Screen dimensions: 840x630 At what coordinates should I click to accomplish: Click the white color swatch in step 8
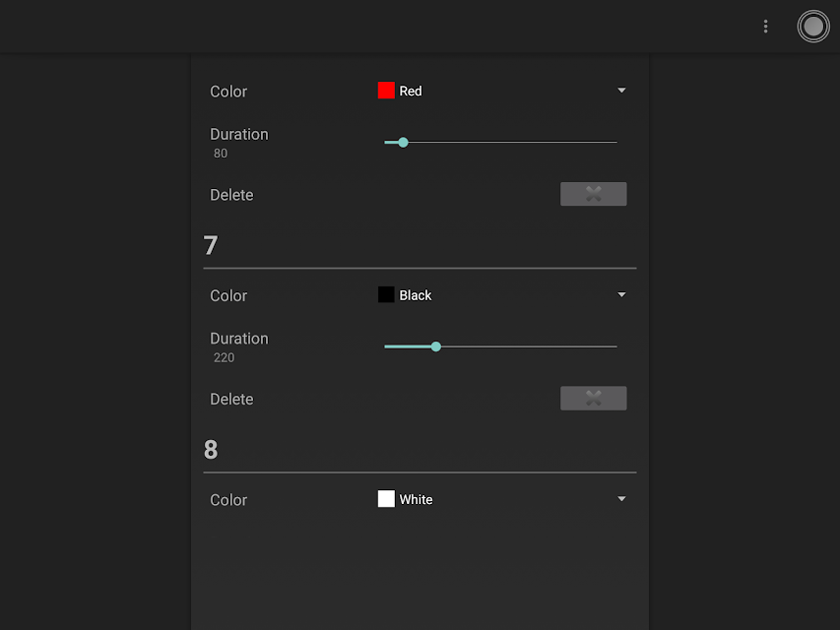(386, 499)
